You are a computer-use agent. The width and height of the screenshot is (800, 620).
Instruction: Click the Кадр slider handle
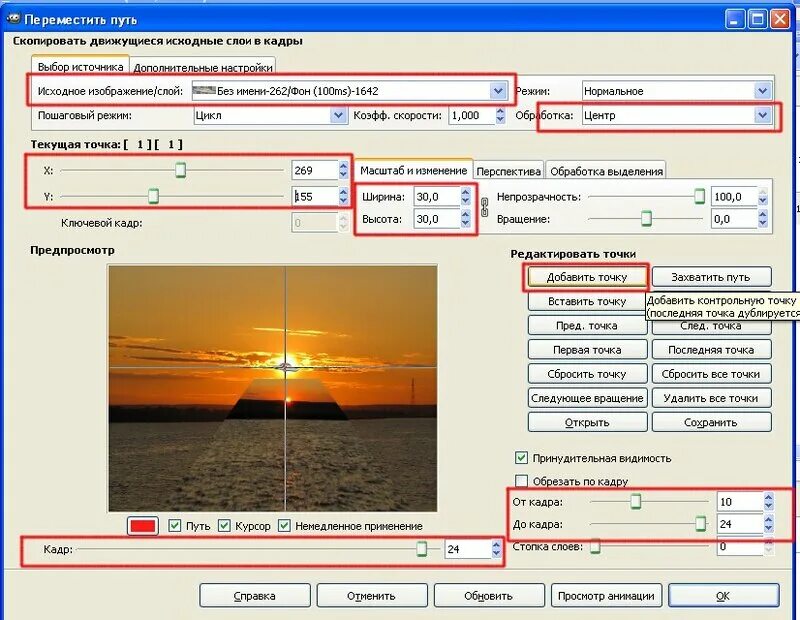[421, 549]
